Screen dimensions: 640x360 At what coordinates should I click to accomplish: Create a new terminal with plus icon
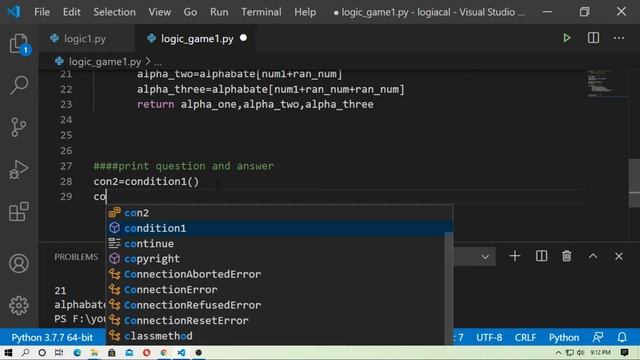point(515,256)
